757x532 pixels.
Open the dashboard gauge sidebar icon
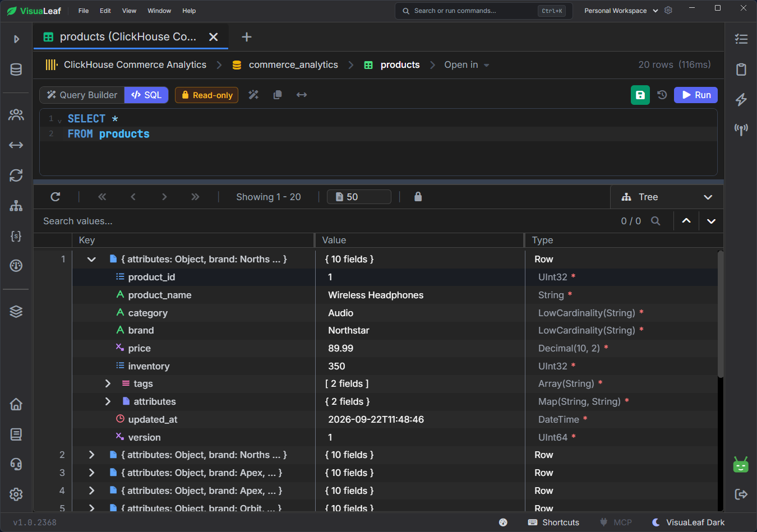16,266
